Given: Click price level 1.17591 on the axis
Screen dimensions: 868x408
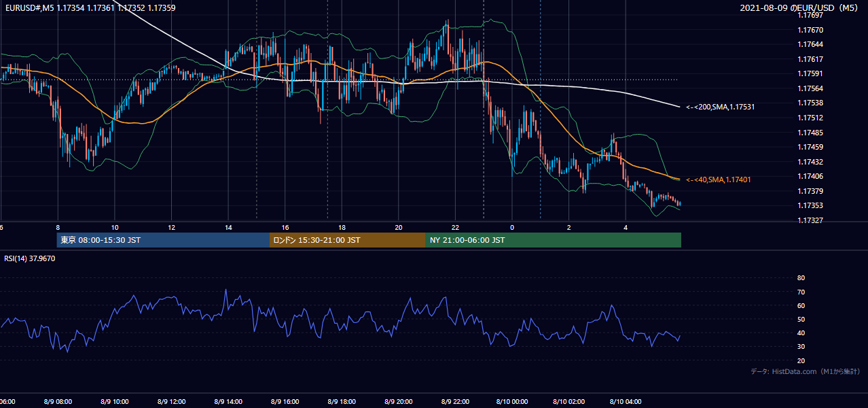Looking at the screenshot, I should pos(810,73).
